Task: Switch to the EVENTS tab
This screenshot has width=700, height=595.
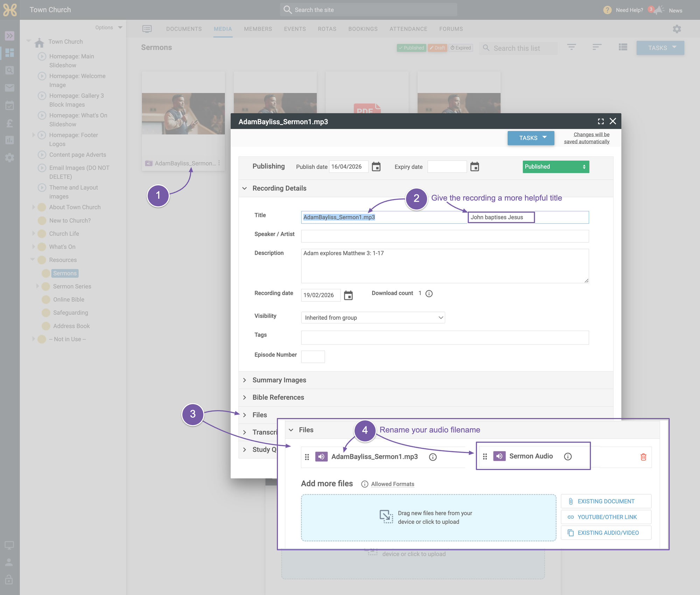Action: pos(295,29)
